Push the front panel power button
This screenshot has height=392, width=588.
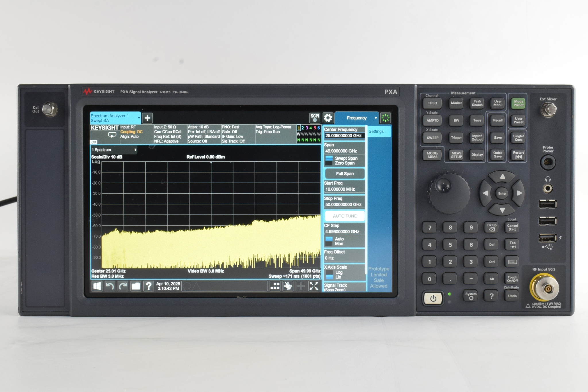[433, 298]
